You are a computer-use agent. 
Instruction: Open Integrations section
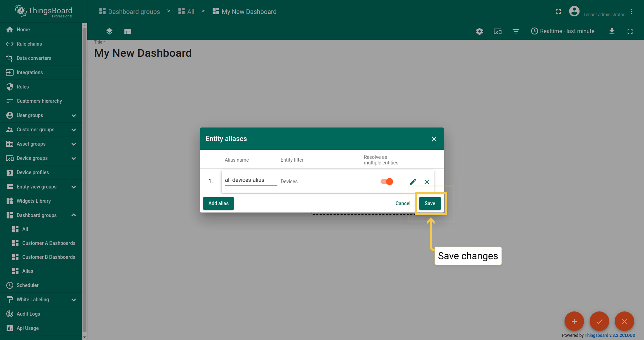click(x=41, y=72)
